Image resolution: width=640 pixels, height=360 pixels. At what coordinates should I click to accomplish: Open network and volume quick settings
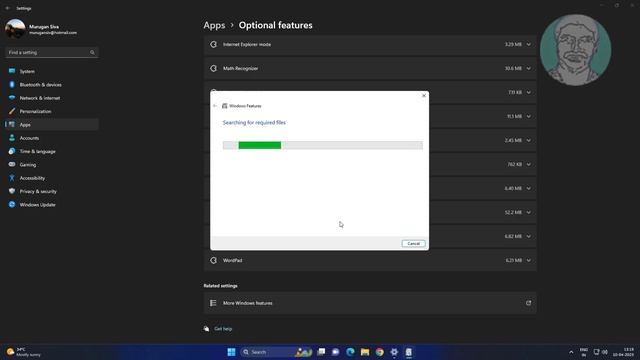(x=600, y=352)
